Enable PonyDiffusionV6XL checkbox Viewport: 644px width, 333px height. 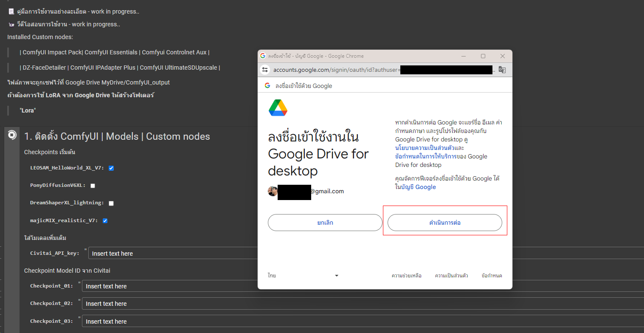(x=93, y=186)
